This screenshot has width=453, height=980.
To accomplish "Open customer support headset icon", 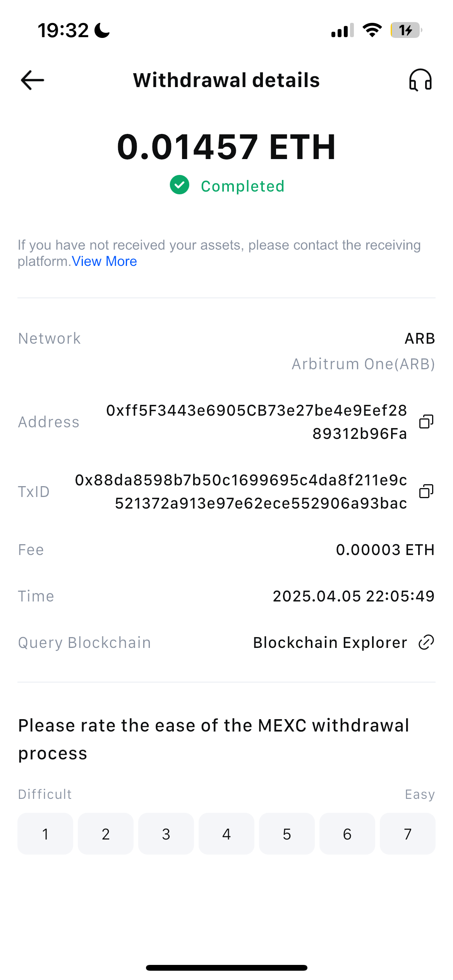I will pyautogui.click(x=420, y=80).
